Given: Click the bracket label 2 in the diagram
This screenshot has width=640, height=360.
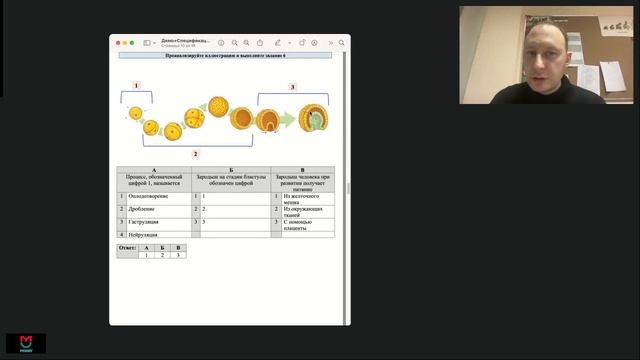Looking at the screenshot, I should [196, 154].
